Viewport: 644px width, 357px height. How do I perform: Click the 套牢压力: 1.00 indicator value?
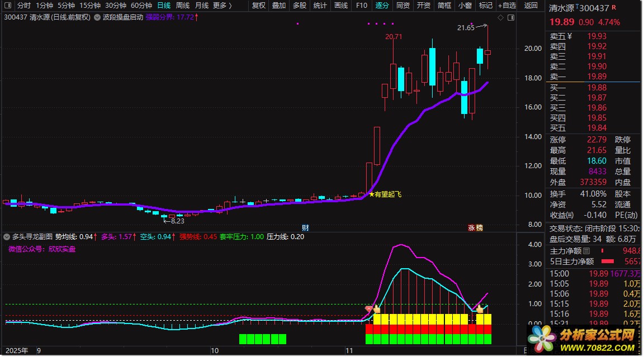pyautogui.click(x=241, y=237)
